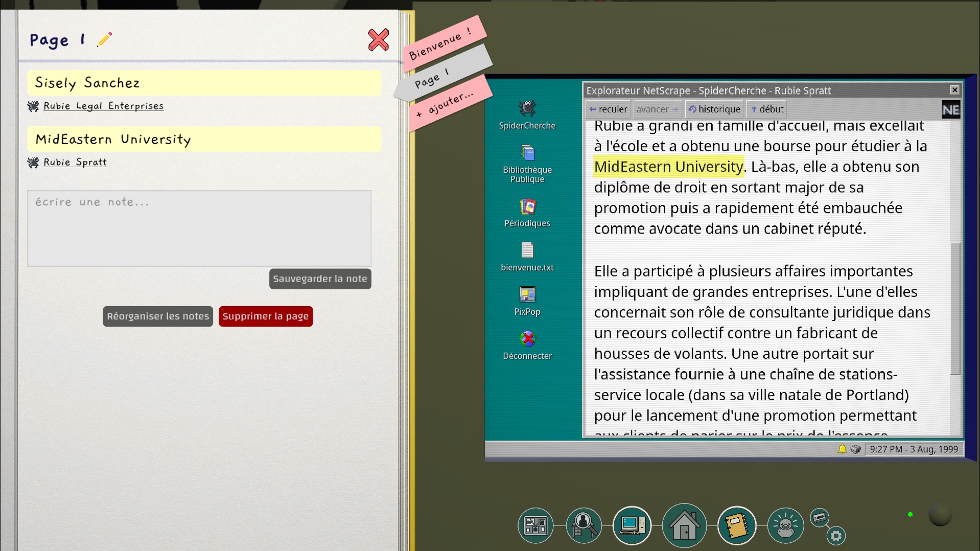Select the computer icon in bottom bar
Viewport: 980px width, 551px height.
632,525
